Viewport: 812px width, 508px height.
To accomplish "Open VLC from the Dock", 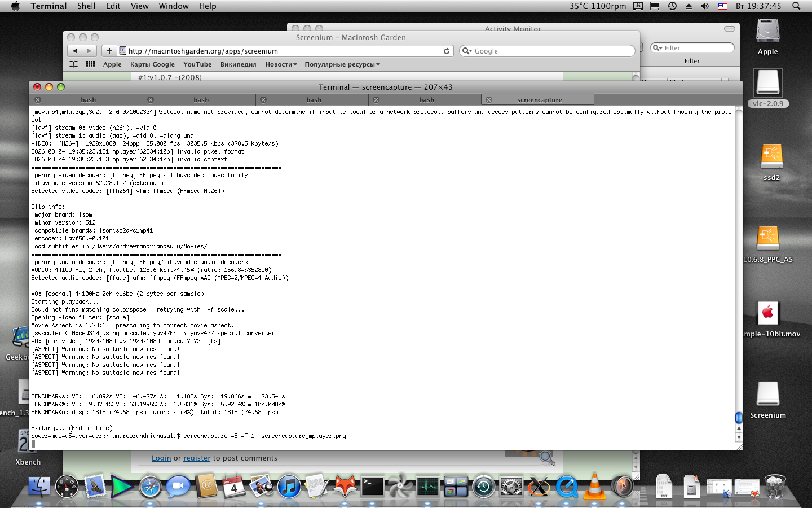I will point(594,486).
